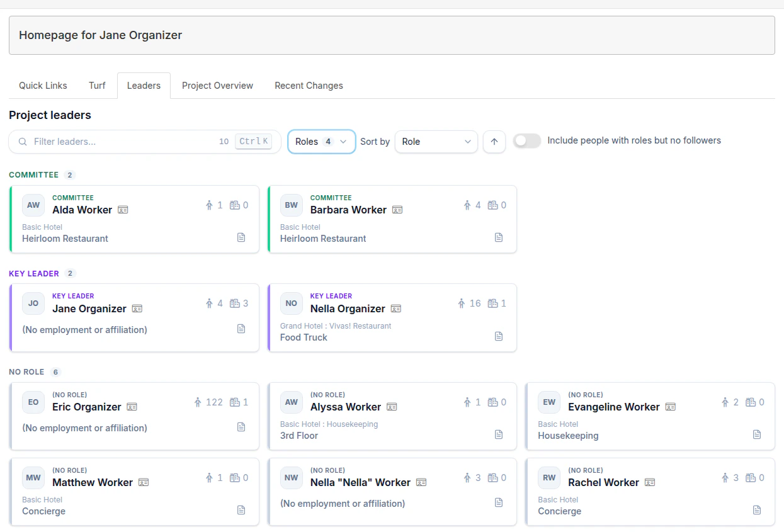This screenshot has height=532, width=784.
Task: Open notes document icon on Nella Organizer card
Action: [499, 336]
